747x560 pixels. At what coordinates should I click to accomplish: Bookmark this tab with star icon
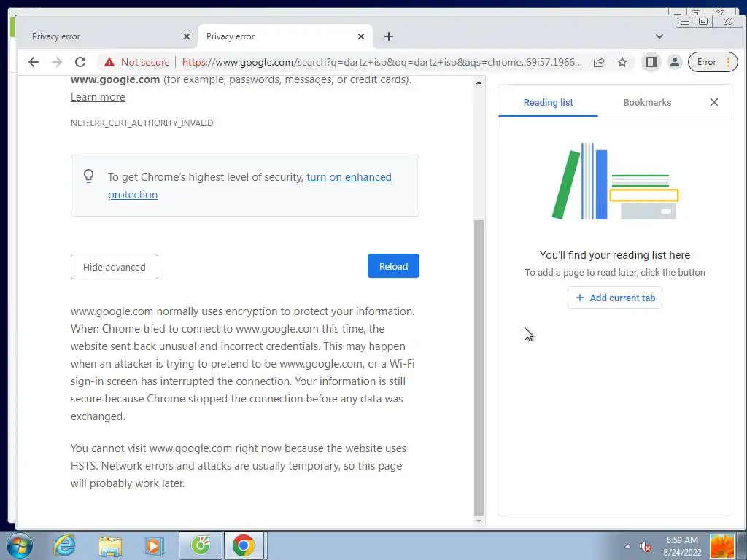622,62
